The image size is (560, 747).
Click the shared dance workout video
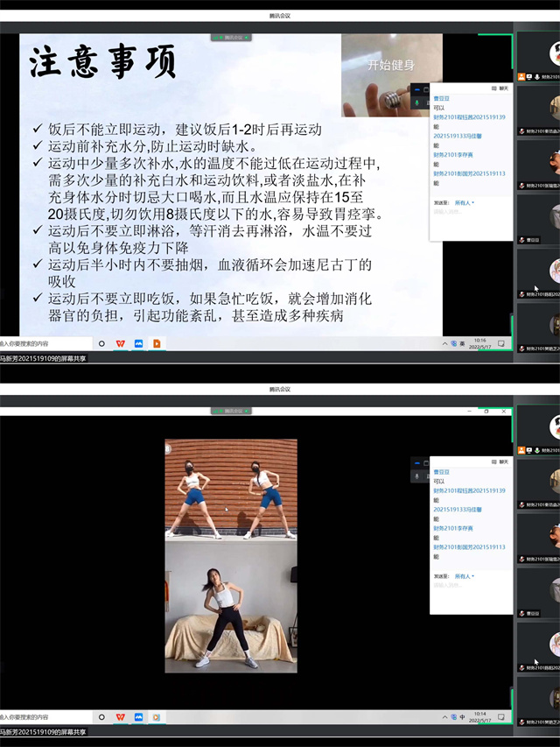[231, 556]
